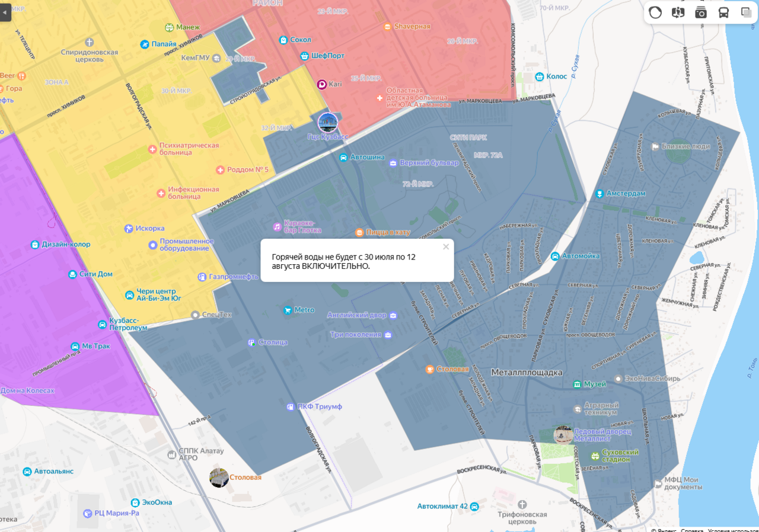Open the Справка link at bottom
Image resolution: width=759 pixels, height=532 pixels.
(691, 529)
